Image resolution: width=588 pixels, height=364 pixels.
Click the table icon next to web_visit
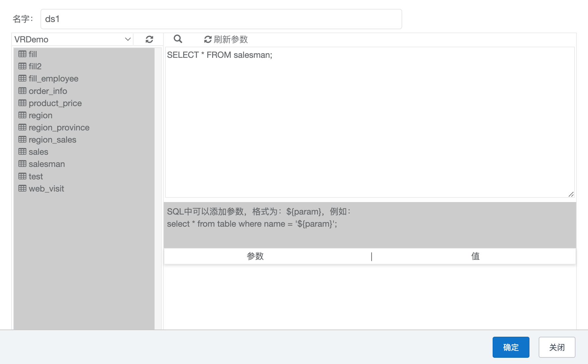pyautogui.click(x=22, y=188)
